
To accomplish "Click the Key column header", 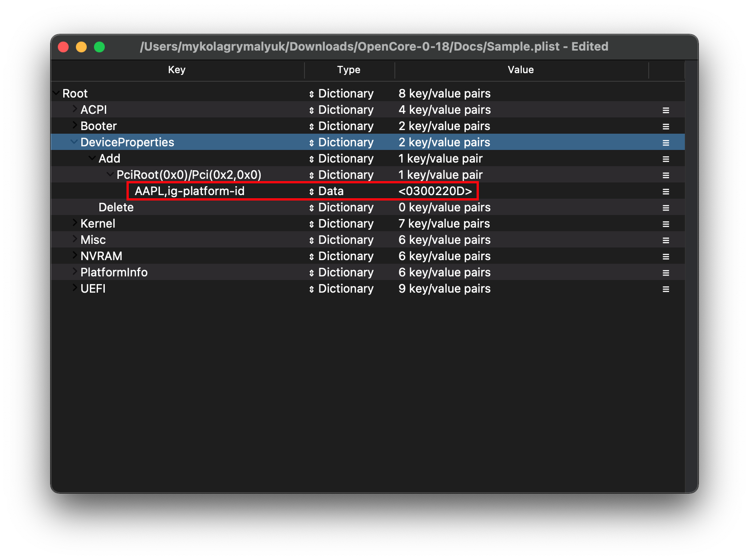I will click(177, 70).
